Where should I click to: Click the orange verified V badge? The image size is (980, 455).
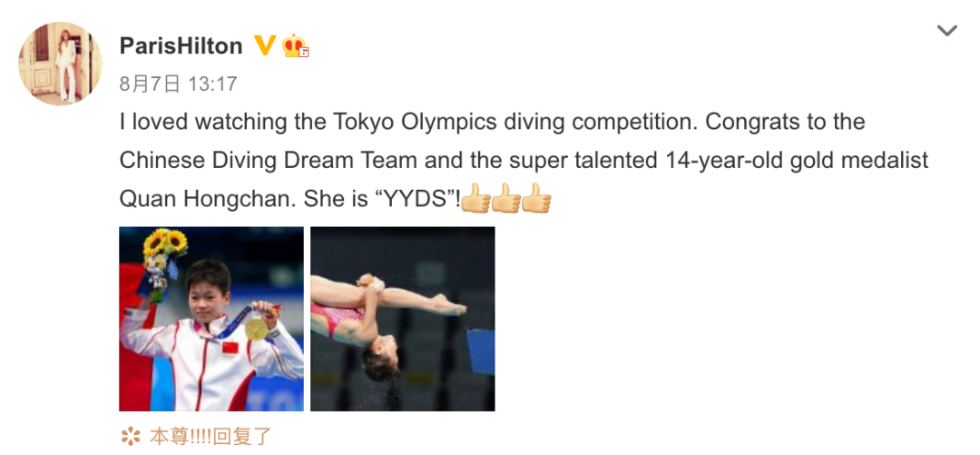(x=265, y=45)
